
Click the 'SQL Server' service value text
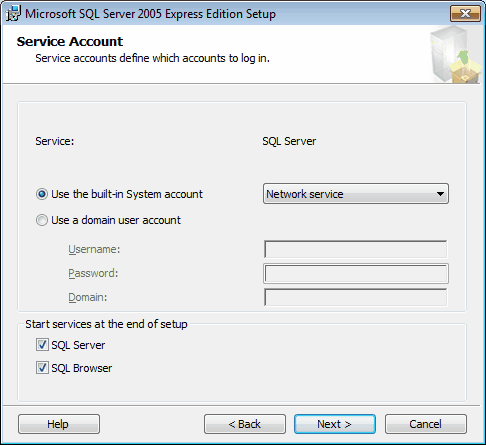tap(289, 141)
